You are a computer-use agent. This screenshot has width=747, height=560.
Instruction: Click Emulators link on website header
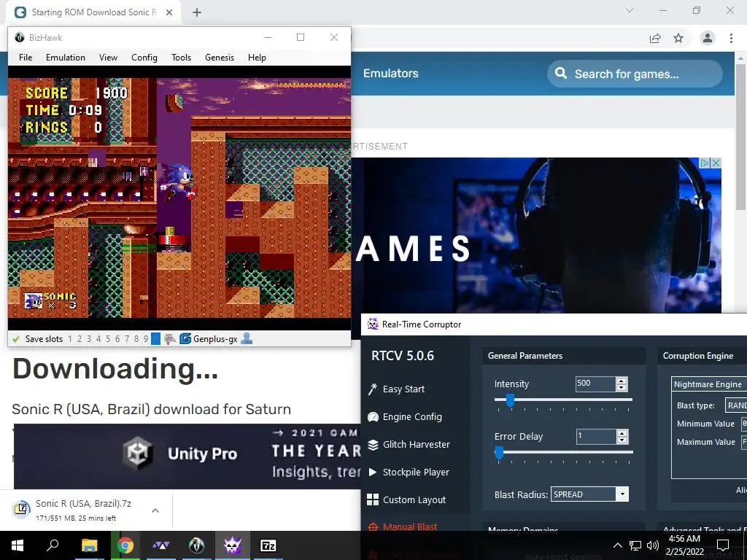[x=391, y=74]
